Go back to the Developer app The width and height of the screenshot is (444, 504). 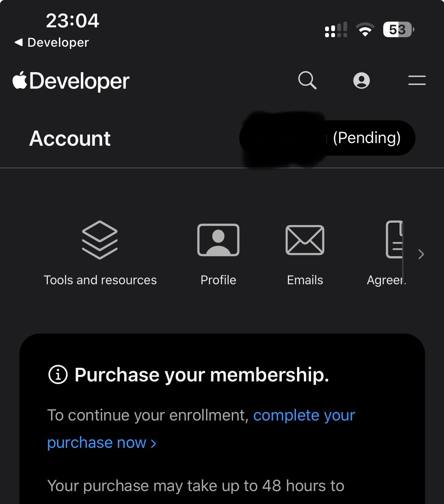pyautogui.click(x=51, y=43)
